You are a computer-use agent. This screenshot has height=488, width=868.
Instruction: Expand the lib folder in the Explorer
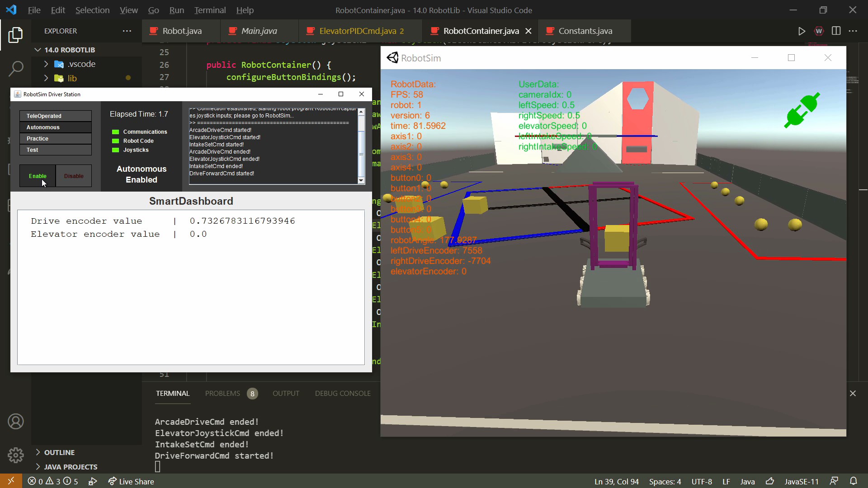(73, 78)
